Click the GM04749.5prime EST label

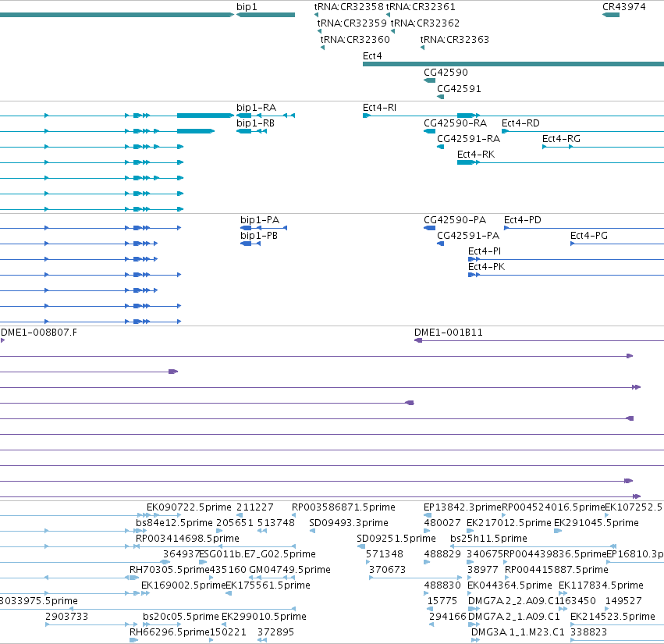(289, 570)
